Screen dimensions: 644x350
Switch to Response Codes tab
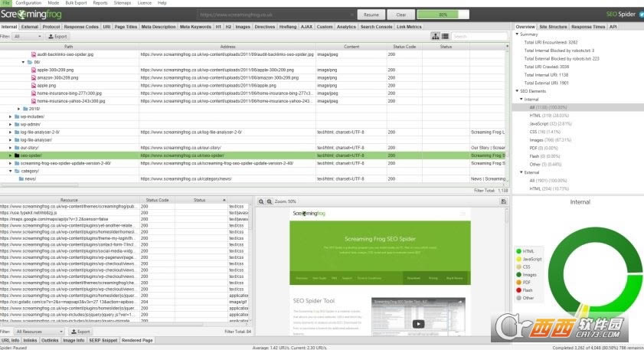[x=81, y=27]
